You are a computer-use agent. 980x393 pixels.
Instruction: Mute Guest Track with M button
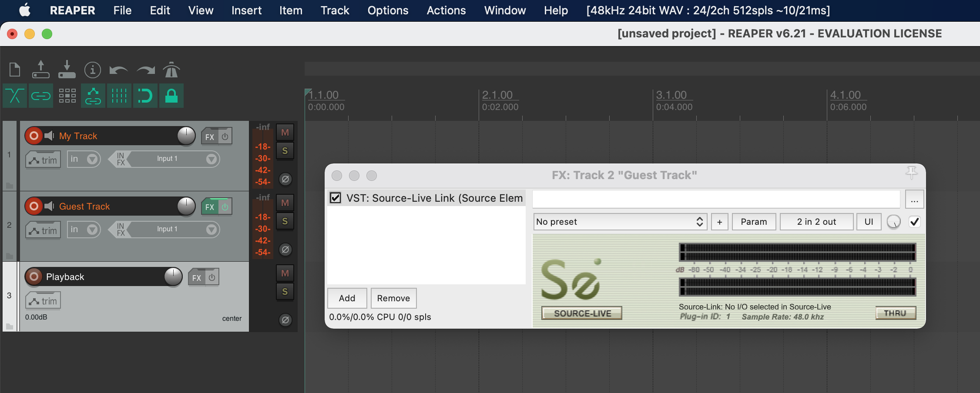(285, 203)
